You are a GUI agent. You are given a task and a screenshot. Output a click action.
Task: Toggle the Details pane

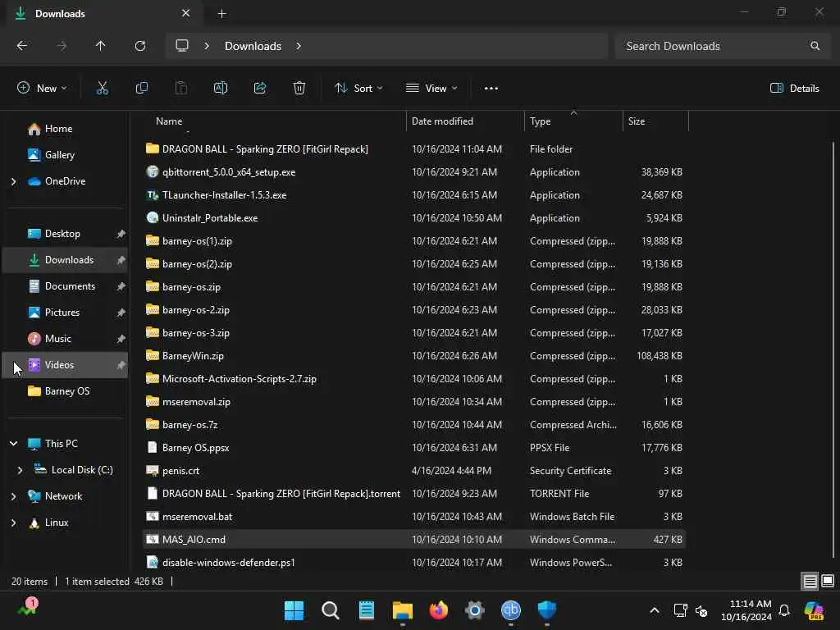point(794,89)
